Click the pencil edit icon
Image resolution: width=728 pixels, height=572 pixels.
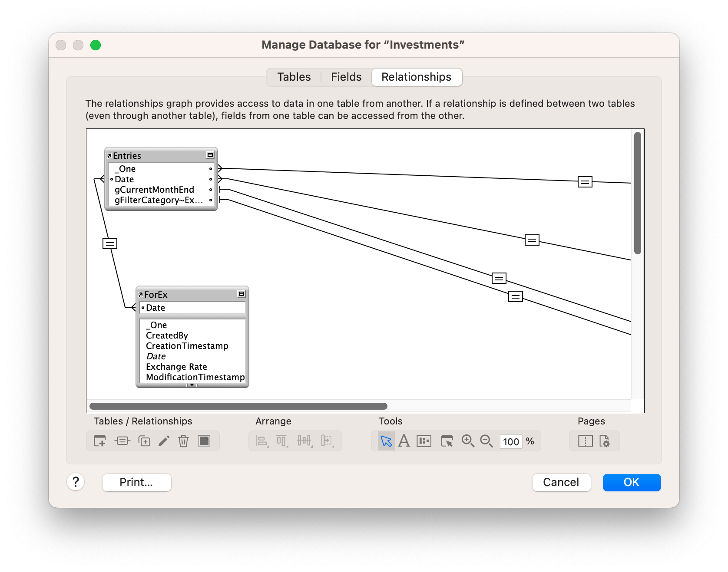click(164, 441)
